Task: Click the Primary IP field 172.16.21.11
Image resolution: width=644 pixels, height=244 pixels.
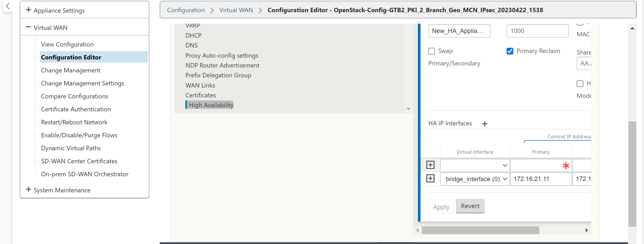Action: (x=541, y=179)
